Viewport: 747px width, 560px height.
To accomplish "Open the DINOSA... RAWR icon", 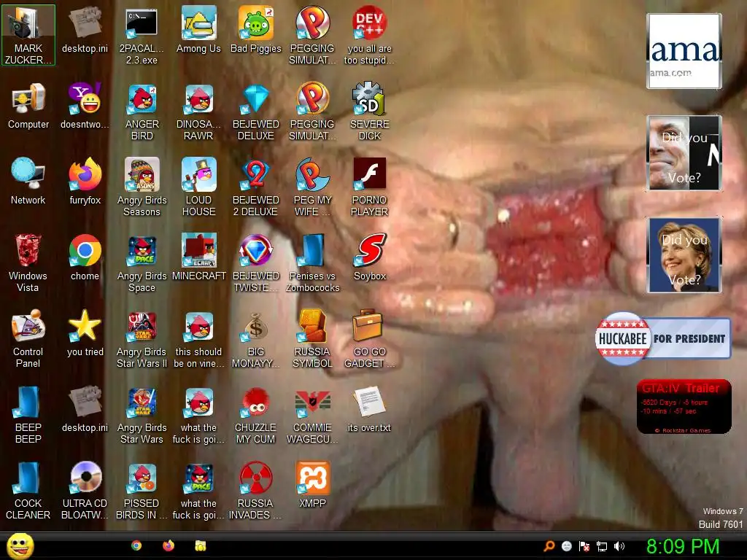I will tap(198, 112).
